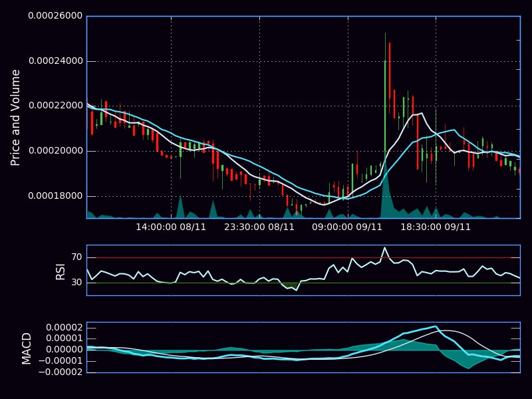This screenshot has height=399, width=532.
Task: Click the 0.00026000 price axis label
Action: [55, 16]
